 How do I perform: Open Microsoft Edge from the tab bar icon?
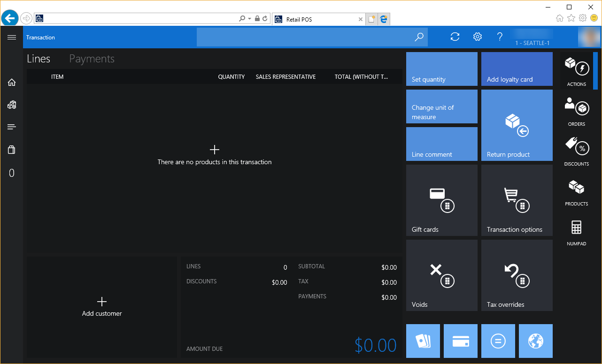[x=384, y=19]
